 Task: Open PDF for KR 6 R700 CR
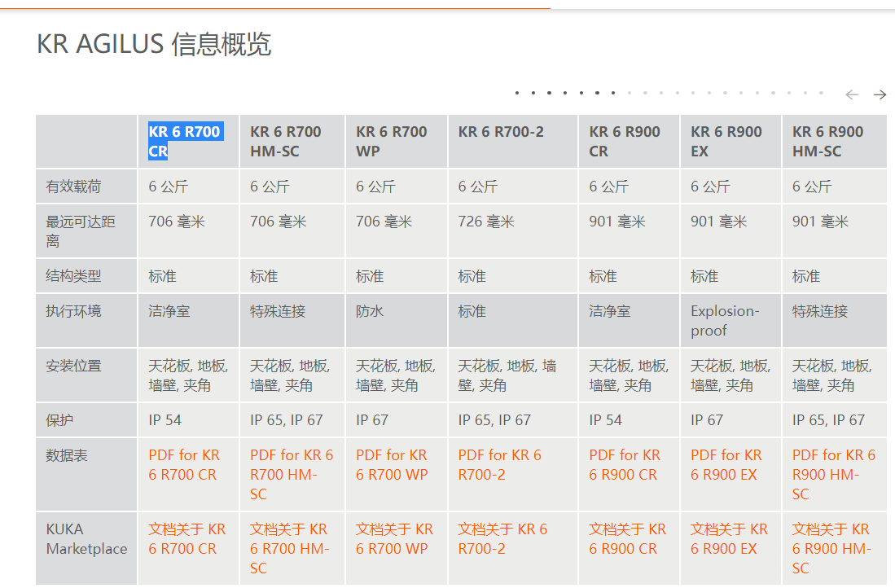[184, 465]
